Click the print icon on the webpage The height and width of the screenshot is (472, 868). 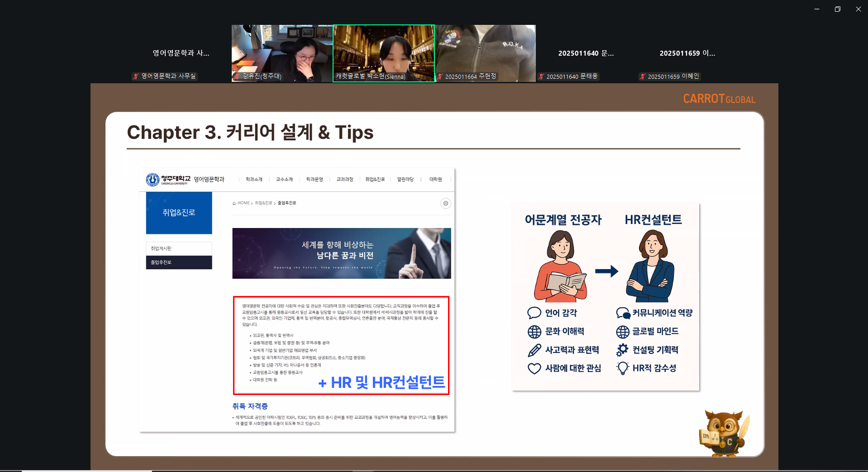445,204
